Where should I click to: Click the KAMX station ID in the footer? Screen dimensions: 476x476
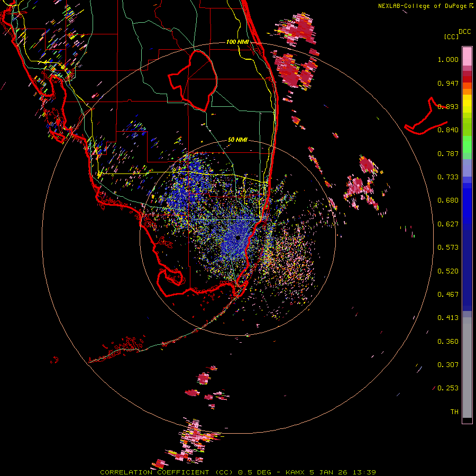(295, 472)
